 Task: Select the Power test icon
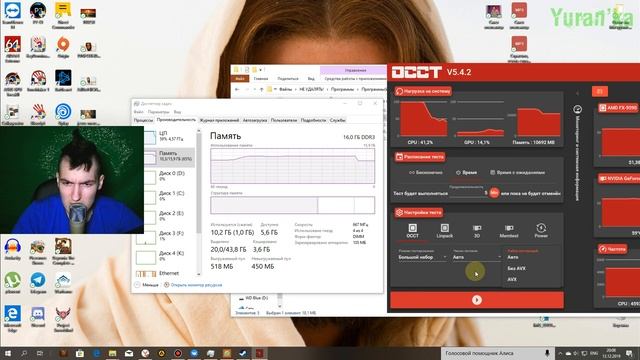click(x=541, y=231)
